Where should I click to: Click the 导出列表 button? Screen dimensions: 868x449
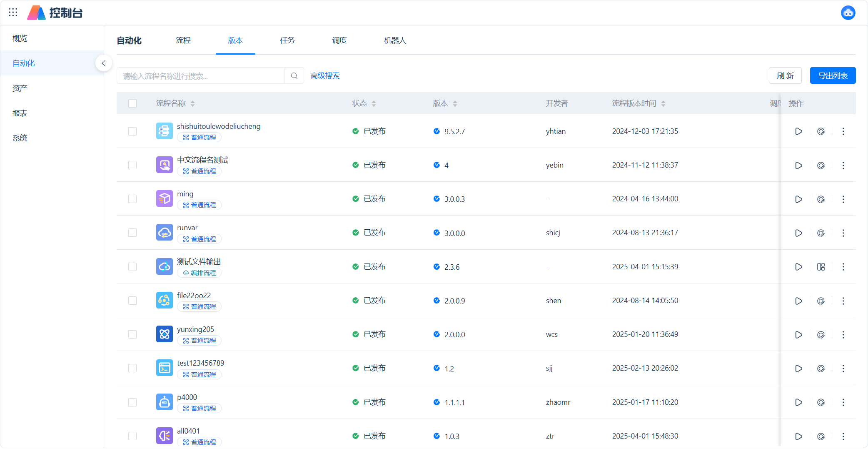832,76
